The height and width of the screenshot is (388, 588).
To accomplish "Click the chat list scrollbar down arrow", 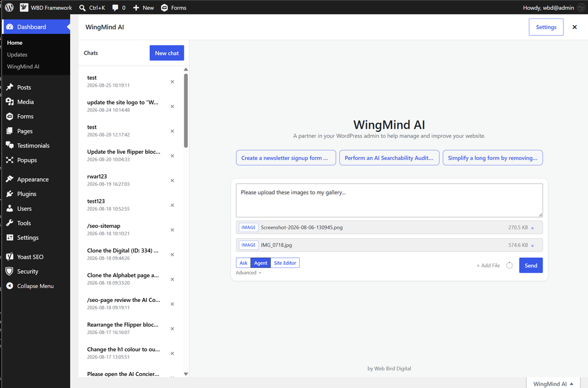I will [185, 374].
